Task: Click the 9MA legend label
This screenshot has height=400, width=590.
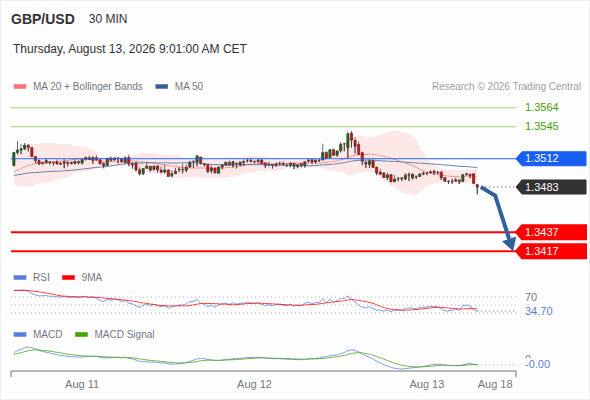Action: pyautogui.click(x=92, y=278)
